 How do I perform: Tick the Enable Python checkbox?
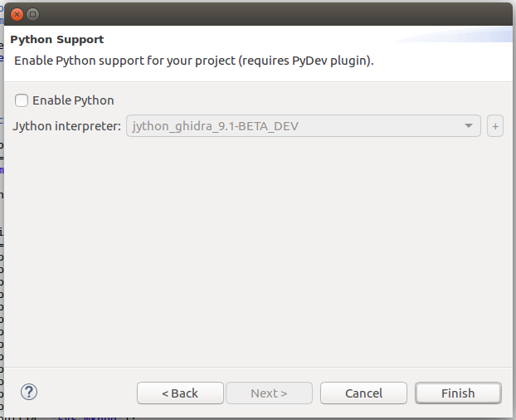click(x=22, y=100)
